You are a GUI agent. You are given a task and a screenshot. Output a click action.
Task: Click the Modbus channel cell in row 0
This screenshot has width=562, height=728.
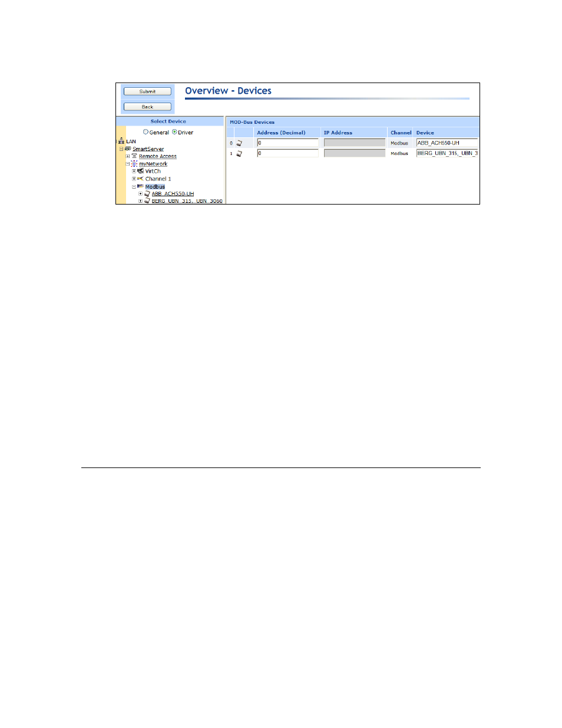[399, 143]
